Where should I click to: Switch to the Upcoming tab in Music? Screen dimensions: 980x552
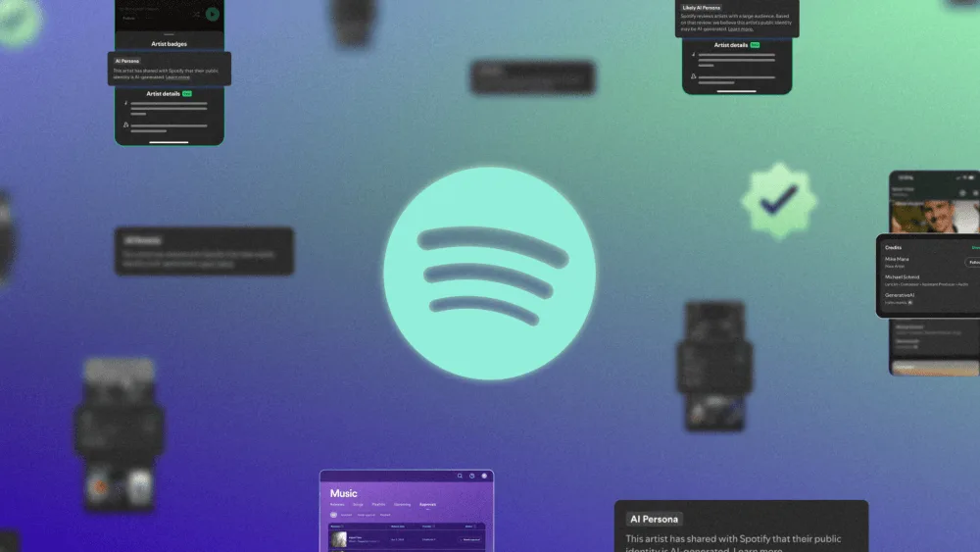click(x=403, y=505)
